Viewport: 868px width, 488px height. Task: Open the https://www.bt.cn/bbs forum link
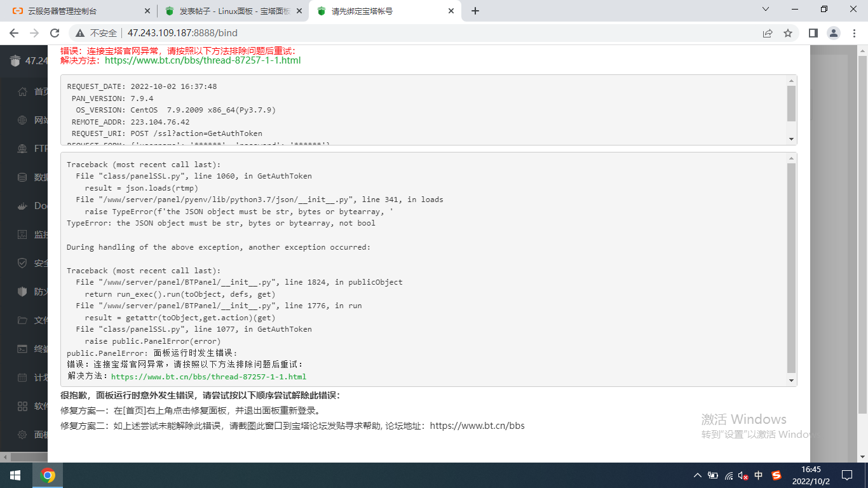[x=477, y=426]
